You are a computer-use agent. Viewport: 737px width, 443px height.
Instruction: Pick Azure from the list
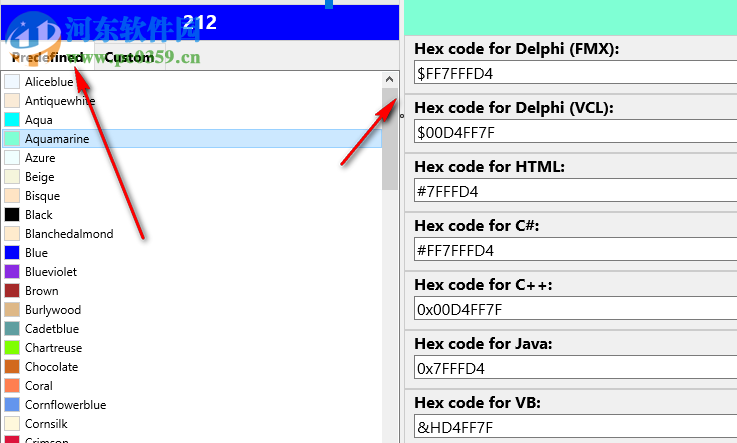click(x=192, y=158)
